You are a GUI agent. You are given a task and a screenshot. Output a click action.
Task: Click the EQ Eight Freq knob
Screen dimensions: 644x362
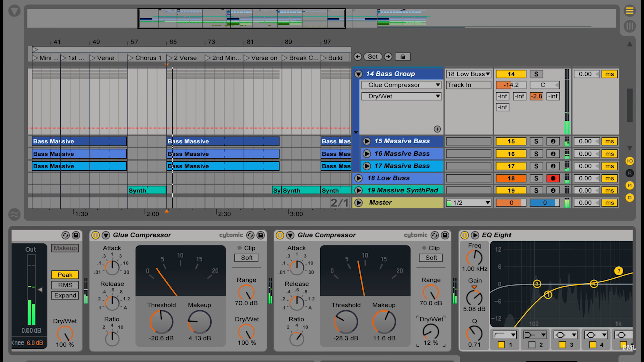pyautogui.click(x=474, y=257)
